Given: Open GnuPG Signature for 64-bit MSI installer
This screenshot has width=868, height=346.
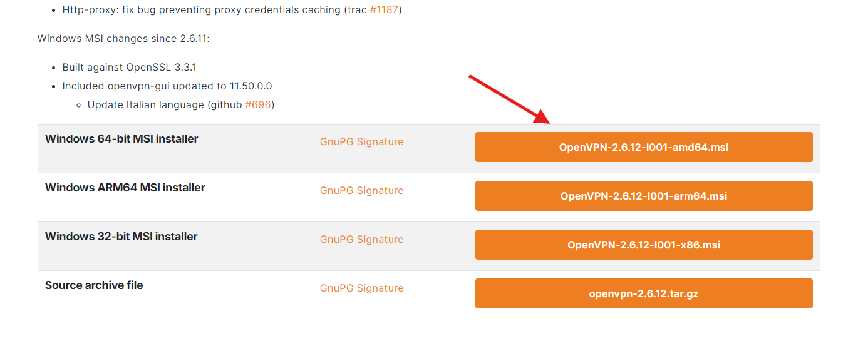Looking at the screenshot, I should [x=361, y=142].
